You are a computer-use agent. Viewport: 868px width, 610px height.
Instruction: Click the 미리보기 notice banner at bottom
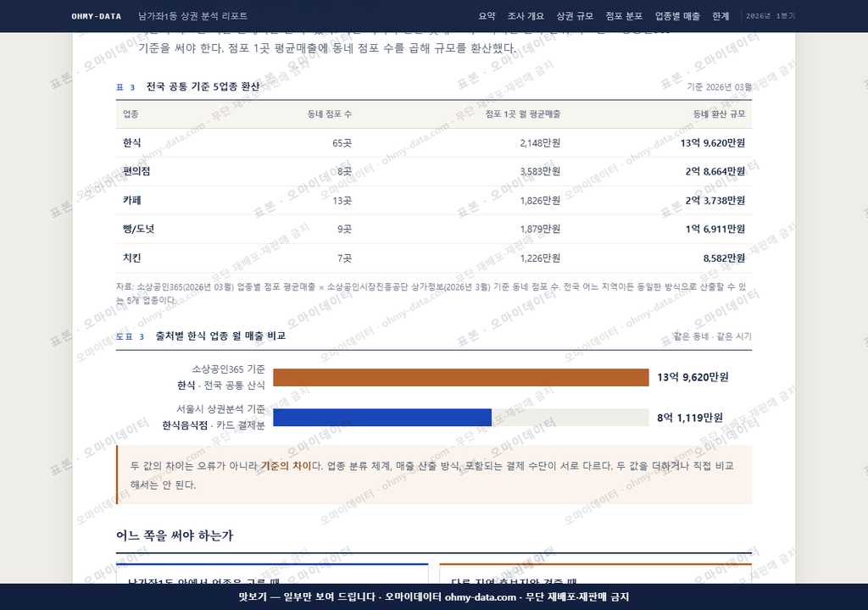pyautogui.click(x=434, y=596)
